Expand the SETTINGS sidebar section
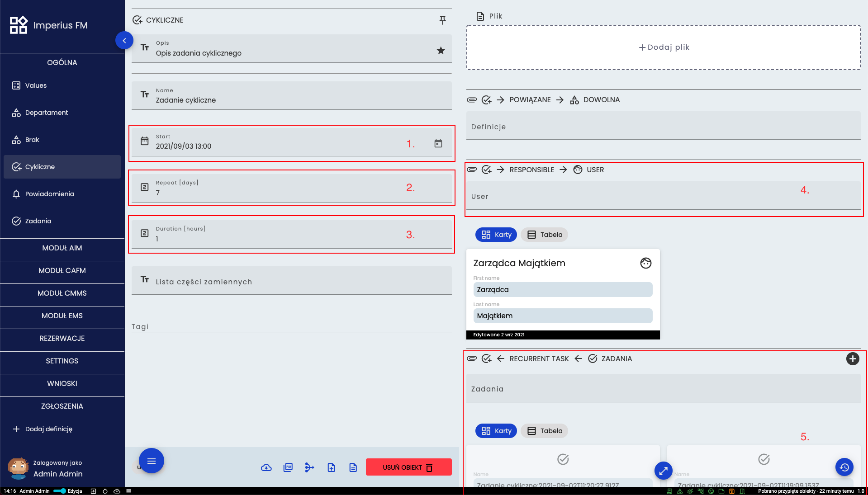The width and height of the screenshot is (868, 495). pos(62,361)
